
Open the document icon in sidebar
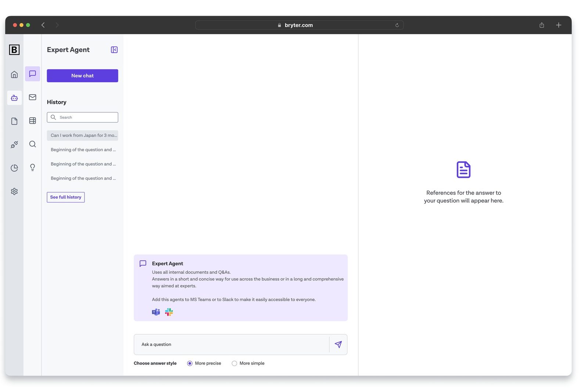(14, 121)
